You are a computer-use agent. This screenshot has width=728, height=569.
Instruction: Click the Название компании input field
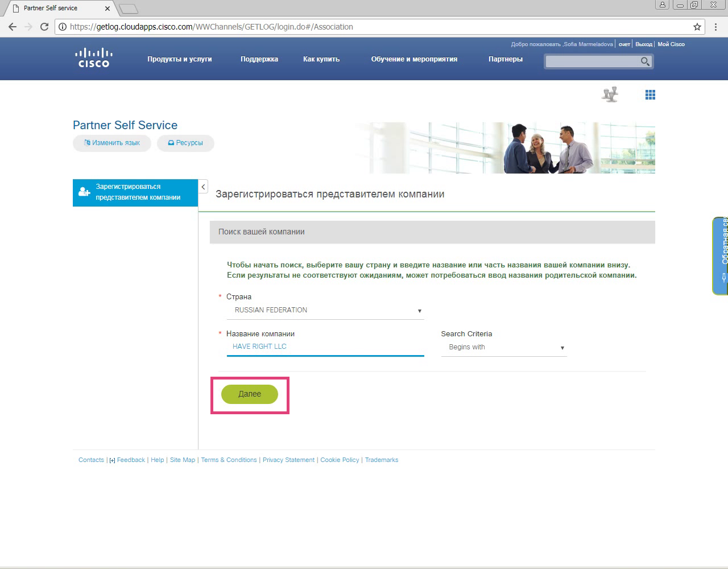tap(325, 347)
